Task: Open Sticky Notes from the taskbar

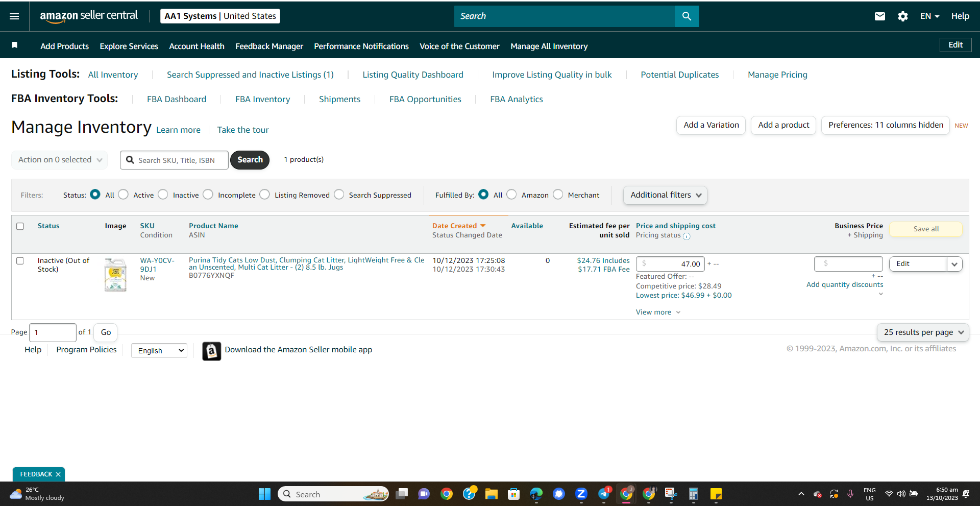Action: tap(716, 494)
